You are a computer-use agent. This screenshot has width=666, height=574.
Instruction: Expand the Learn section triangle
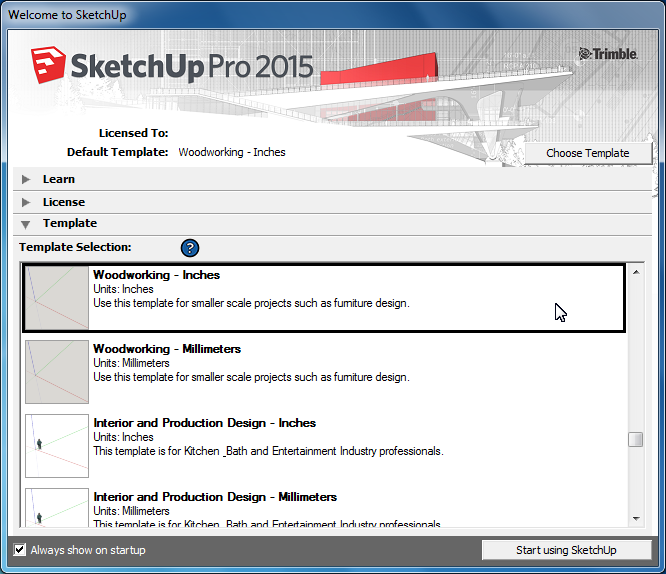[26, 179]
